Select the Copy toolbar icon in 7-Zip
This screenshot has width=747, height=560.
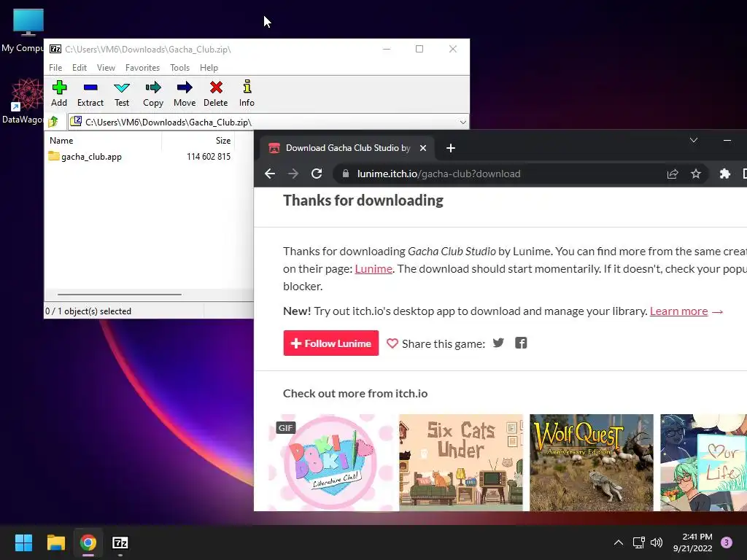[153, 94]
